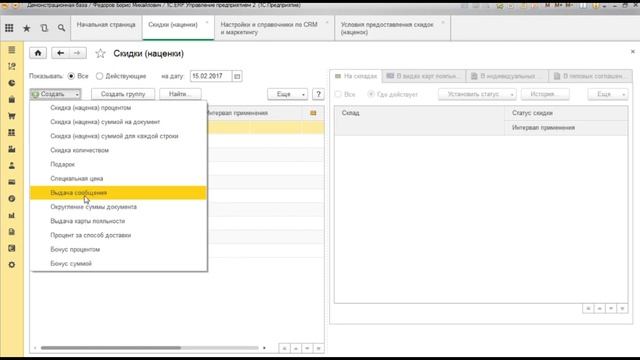Go to the home page button

pyautogui.click(x=38, y=53)
